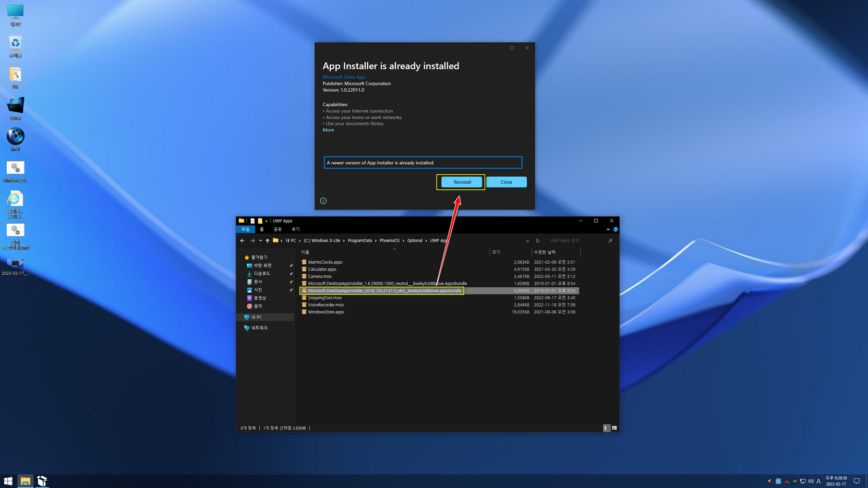Select the SnippingTool.msix file
Image resolution: width=868 pixels, height=488 pixels.
click(x=325, y=298)
